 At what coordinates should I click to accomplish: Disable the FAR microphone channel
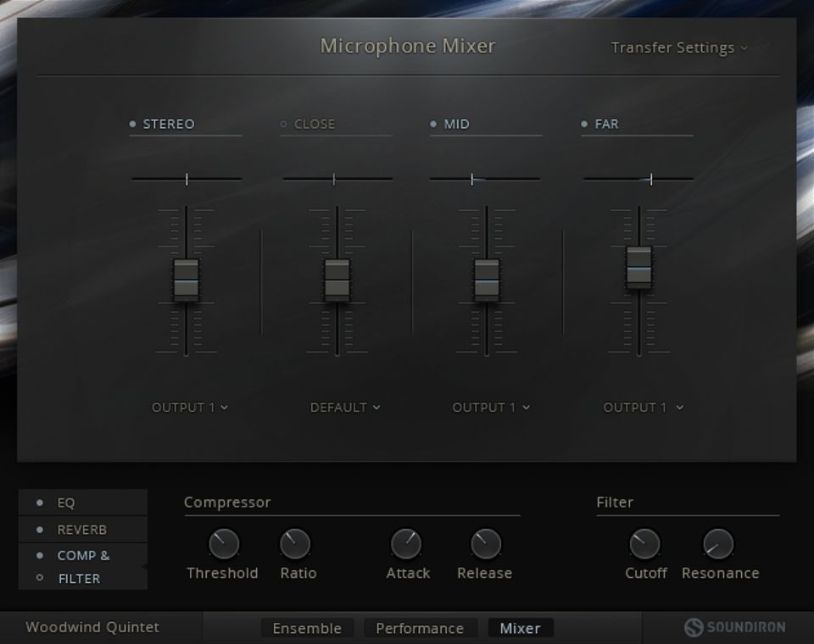[x=584, y=124]
